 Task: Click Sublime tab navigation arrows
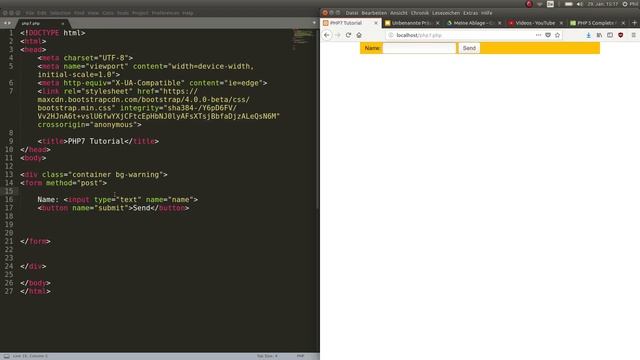pyautogui.click(x=7, y=23)
